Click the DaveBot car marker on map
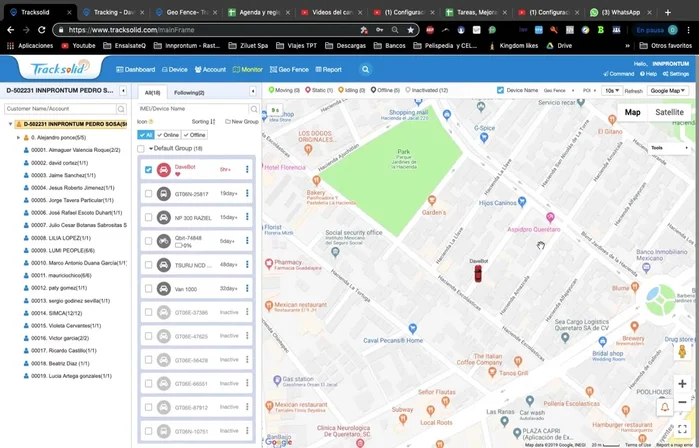Viewport: 699px width, 448px height. click(478, 273)
